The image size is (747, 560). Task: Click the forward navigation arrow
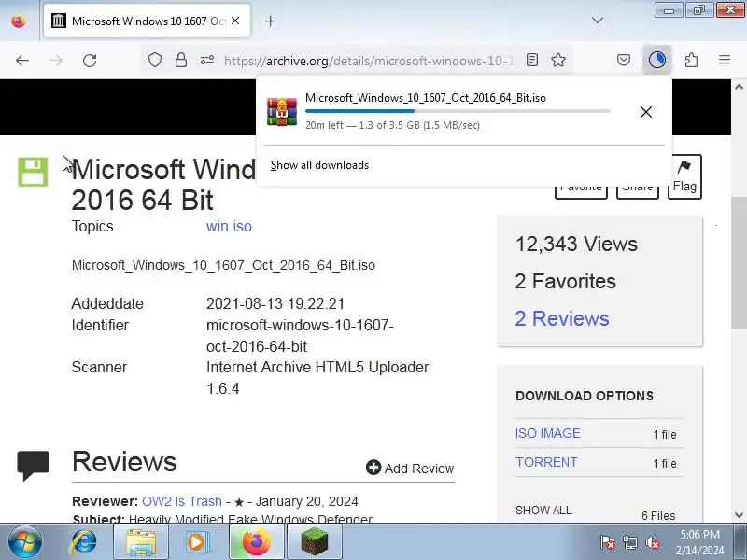pos(56,61)
